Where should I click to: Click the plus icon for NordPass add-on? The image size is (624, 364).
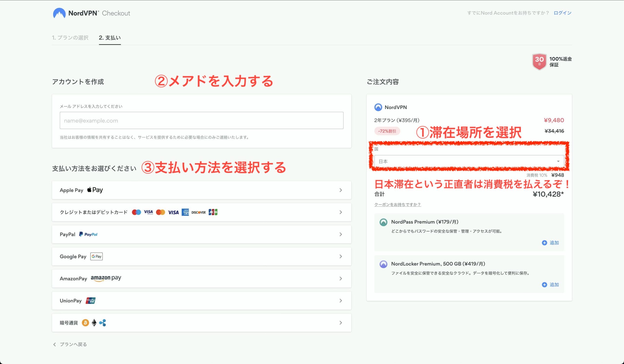544,243
